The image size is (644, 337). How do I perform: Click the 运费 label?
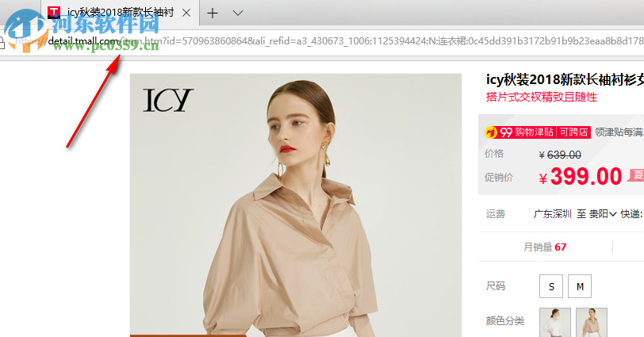tap(496, 214)
